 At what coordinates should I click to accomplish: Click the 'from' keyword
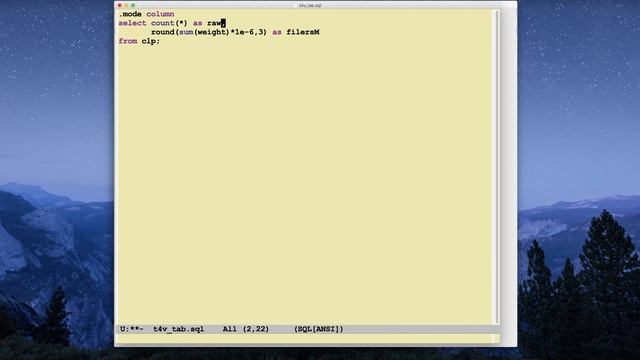pos(128,41)
